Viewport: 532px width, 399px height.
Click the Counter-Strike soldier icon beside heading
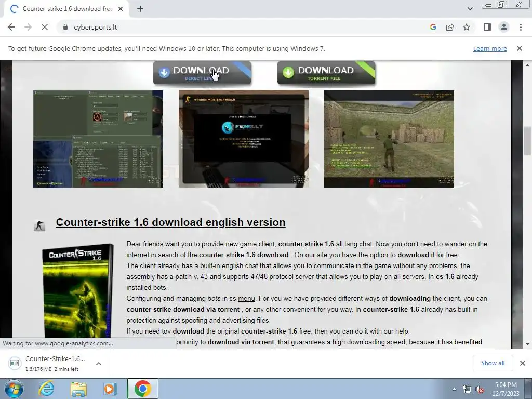39,225
